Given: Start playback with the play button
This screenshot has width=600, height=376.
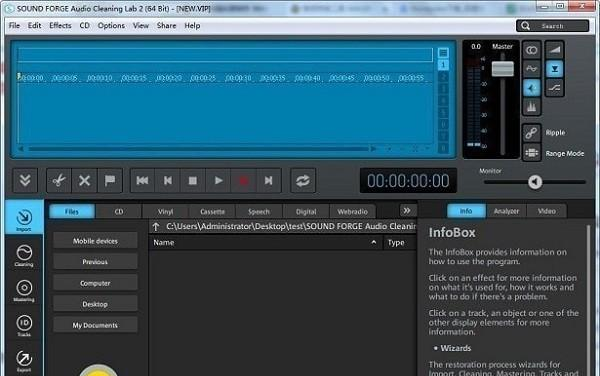Looking at the screenshot, I should click(x=218, y=181).
